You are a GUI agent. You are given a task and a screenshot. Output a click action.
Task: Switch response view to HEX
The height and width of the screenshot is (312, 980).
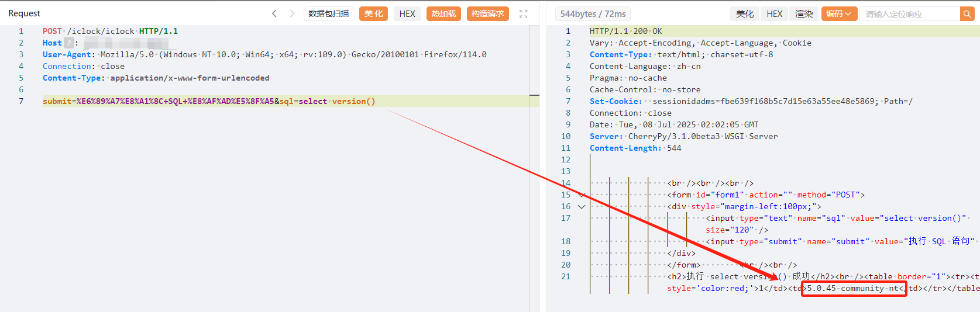[x=775, y=13]
